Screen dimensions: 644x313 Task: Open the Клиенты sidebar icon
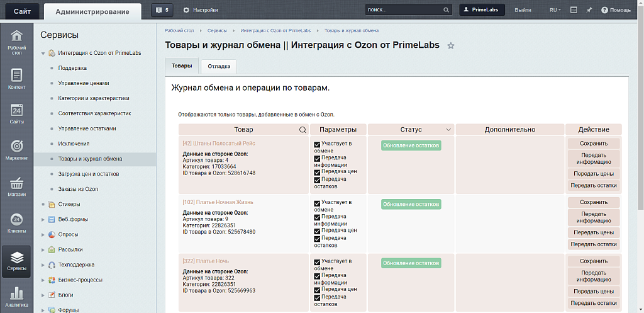tap(17, 222)
